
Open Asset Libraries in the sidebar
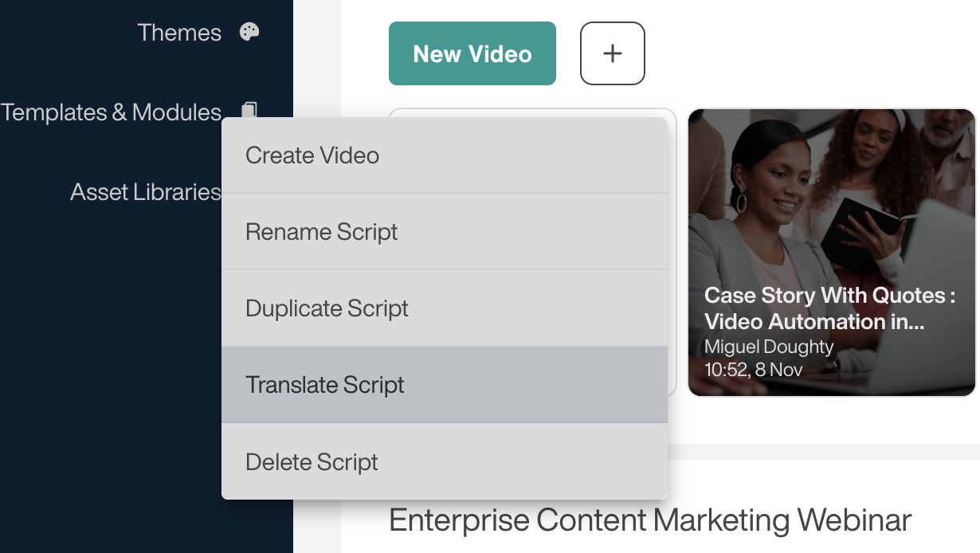[145, 192]
